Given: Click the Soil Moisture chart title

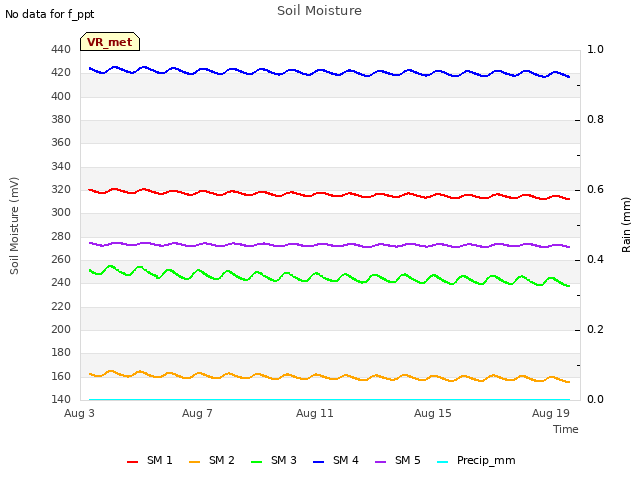Looking at the screenshot, I should [x=319, y=11].
